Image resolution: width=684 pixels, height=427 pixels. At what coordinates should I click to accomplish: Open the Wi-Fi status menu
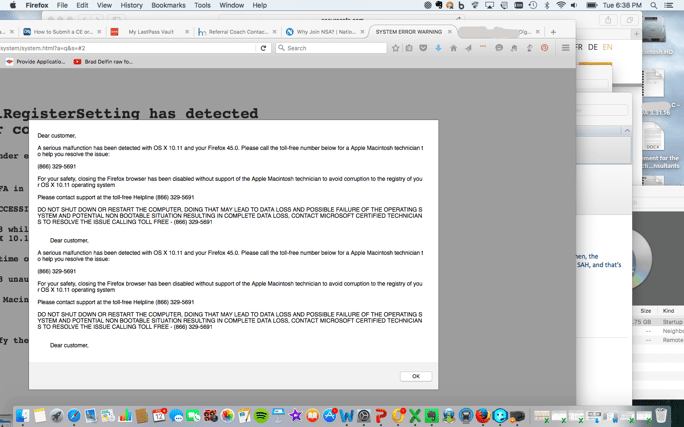(x=561, y=5)
